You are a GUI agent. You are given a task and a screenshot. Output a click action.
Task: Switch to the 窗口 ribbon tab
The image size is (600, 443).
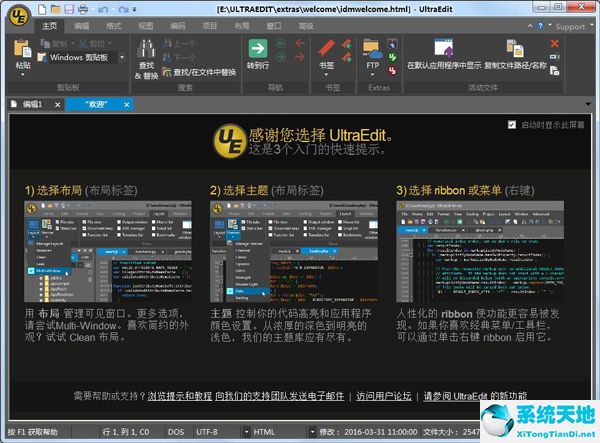pyautogui.click(x=274, y=26)
